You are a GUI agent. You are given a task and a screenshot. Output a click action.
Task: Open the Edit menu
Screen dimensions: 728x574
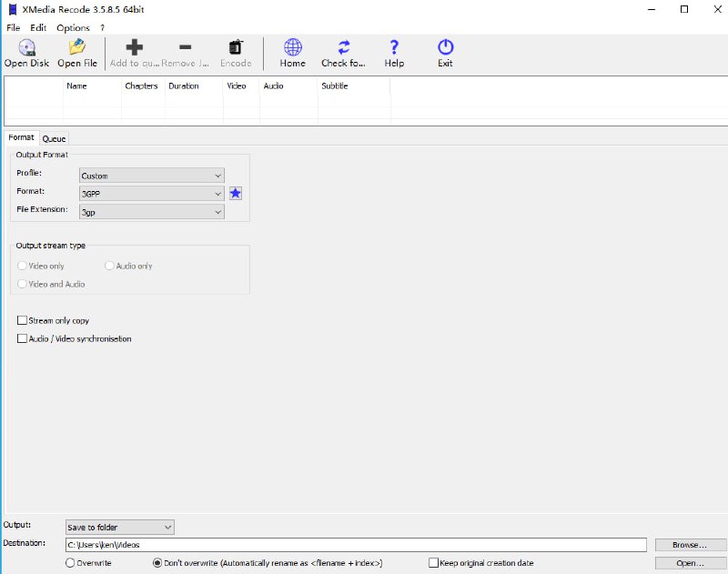coord(38,28)
